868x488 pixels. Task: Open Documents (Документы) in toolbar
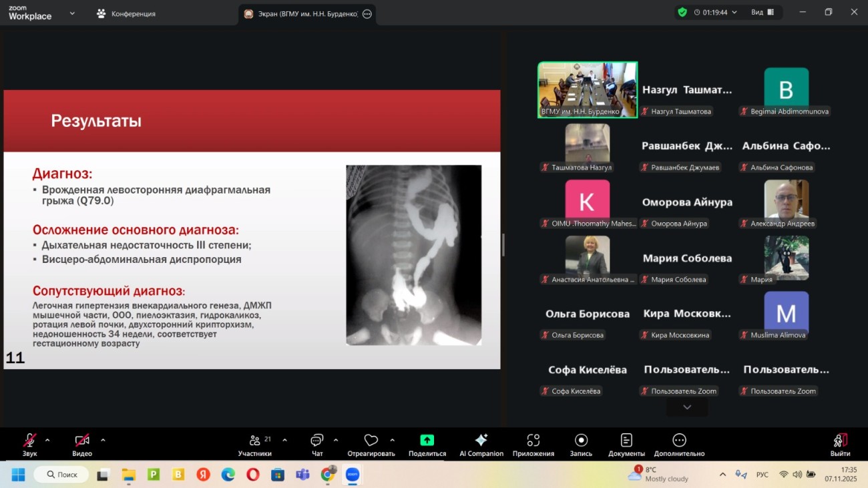click(x=626, y=445)
